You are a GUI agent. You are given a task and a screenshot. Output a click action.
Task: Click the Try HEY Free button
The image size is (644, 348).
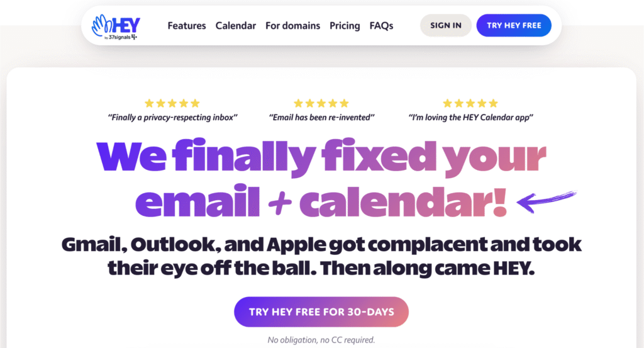(x=514, y=26)
